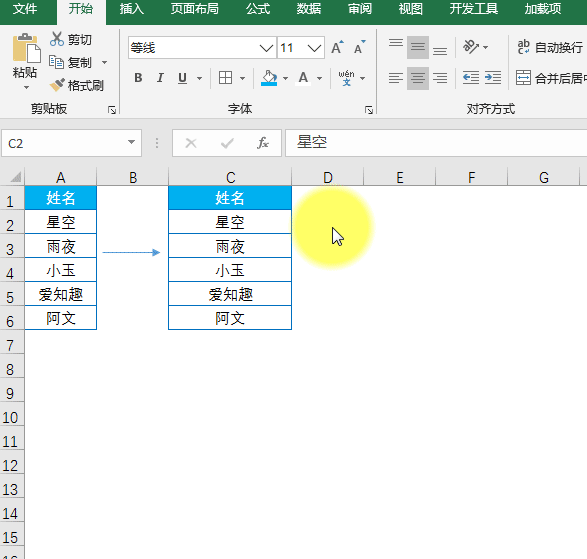Click the text orientation icon
The height and width of the screenshot is (559, 587).
pos(471,47)
